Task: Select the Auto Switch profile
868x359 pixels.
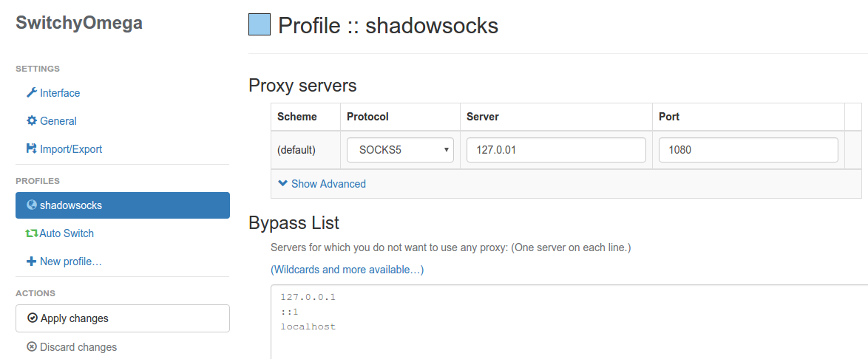Action: point(67,233)
